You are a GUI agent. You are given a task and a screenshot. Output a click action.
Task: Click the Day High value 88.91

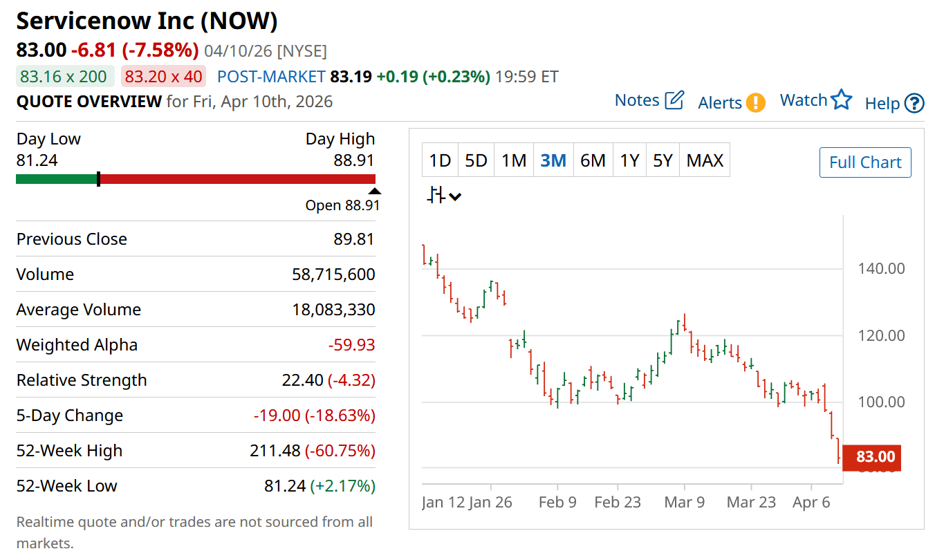pos(353,161)
